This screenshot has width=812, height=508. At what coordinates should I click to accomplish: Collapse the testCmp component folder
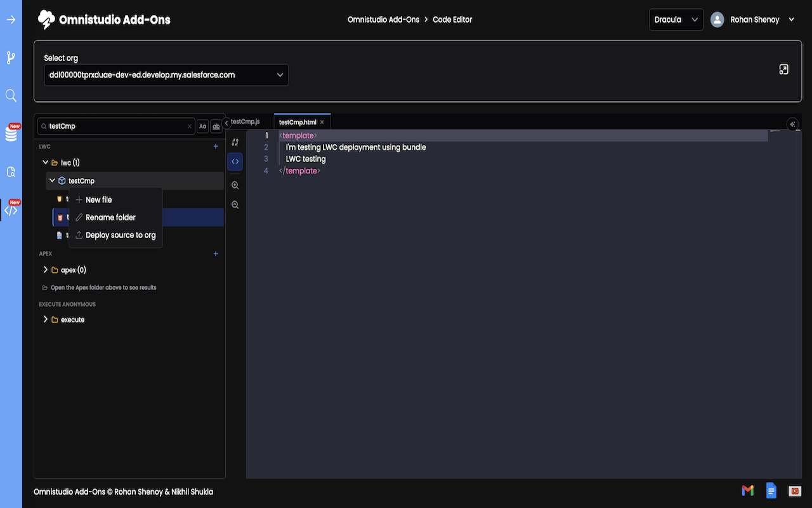point(52,181)
